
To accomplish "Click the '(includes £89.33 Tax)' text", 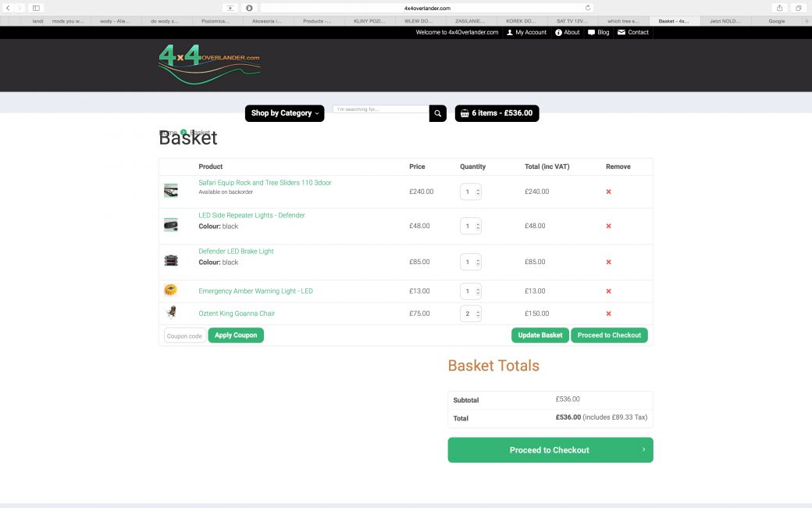I will tap(614, 417).
